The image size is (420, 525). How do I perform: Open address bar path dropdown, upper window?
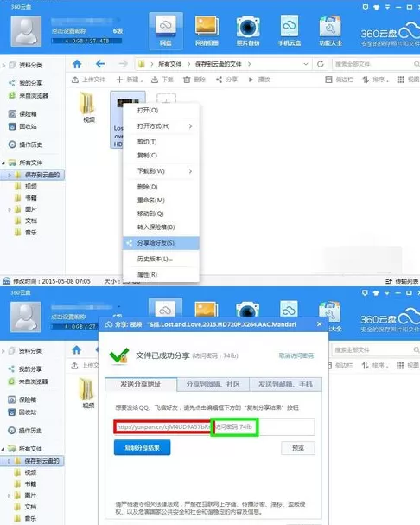(306, 64)
